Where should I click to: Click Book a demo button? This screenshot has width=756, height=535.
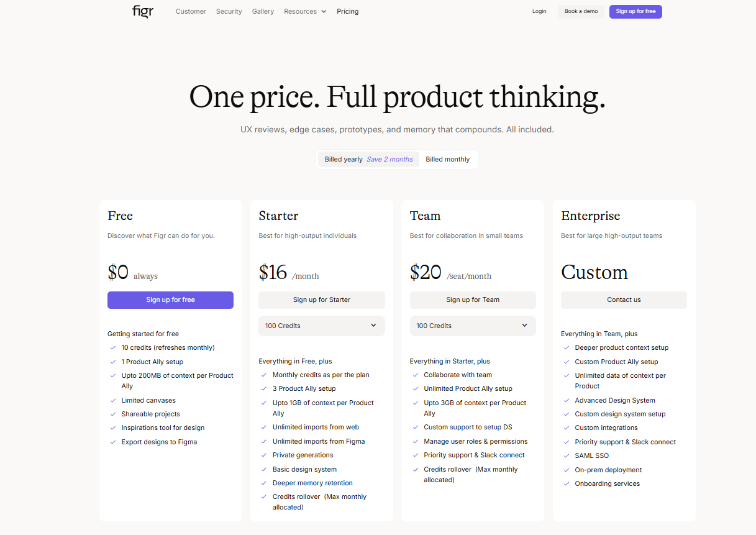(x=581, y=11)
